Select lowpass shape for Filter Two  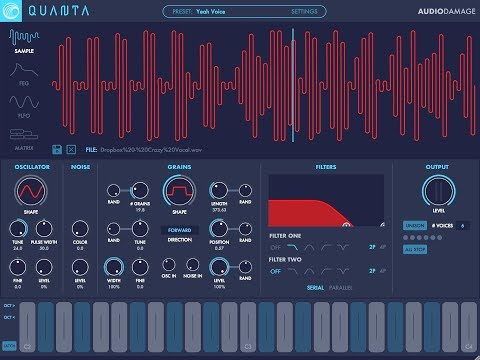point(293,271)
